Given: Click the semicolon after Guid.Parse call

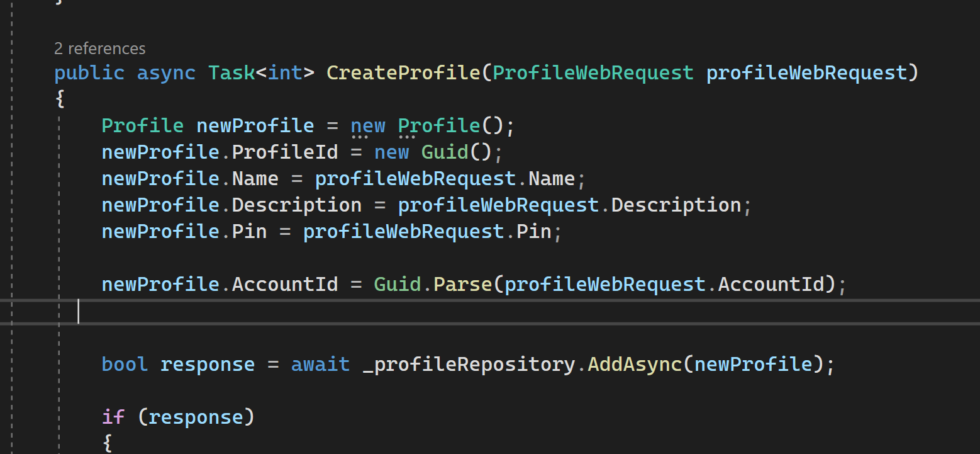Looking at the screenshot, I should tap(843, 284).
